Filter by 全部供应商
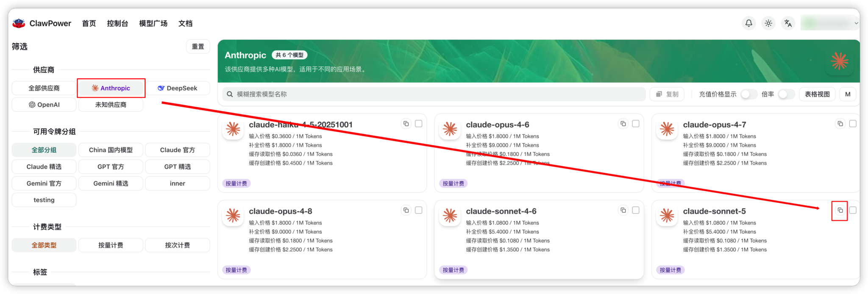This screenshot has width=868, height=294. click(44, 88)
